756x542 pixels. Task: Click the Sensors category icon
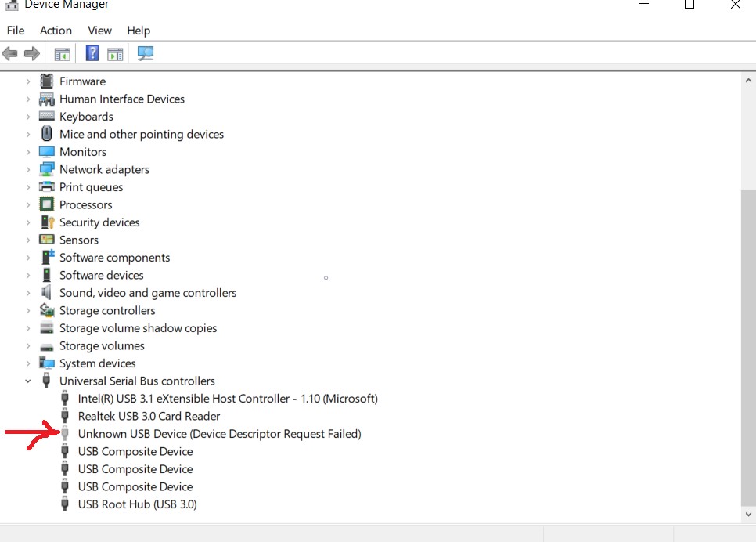click(x=47, y=240)
